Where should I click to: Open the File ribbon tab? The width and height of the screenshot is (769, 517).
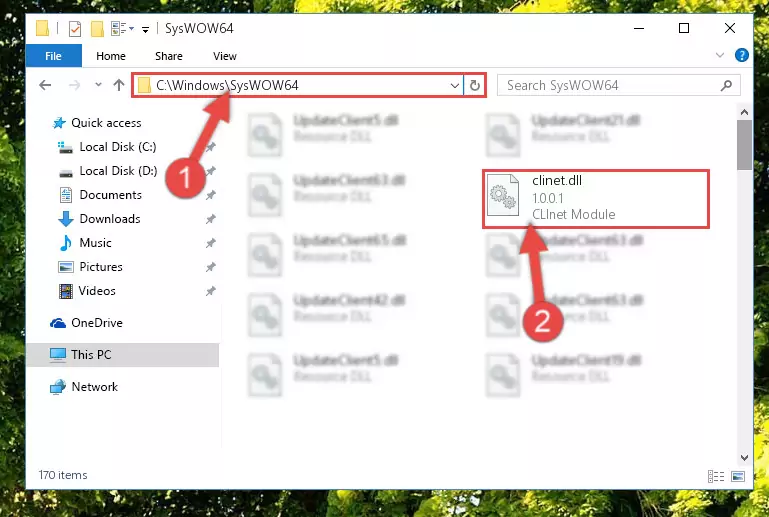(x=53, y=56)
